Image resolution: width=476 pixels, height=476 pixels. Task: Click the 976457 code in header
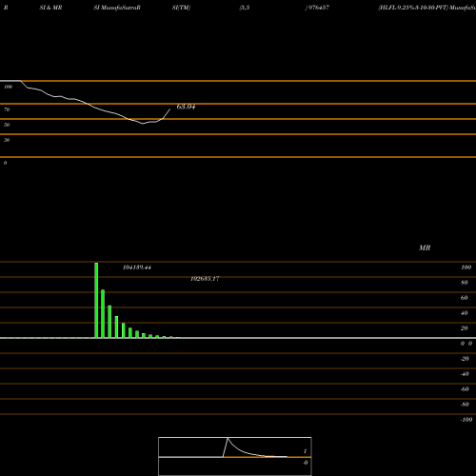[319, 8]
